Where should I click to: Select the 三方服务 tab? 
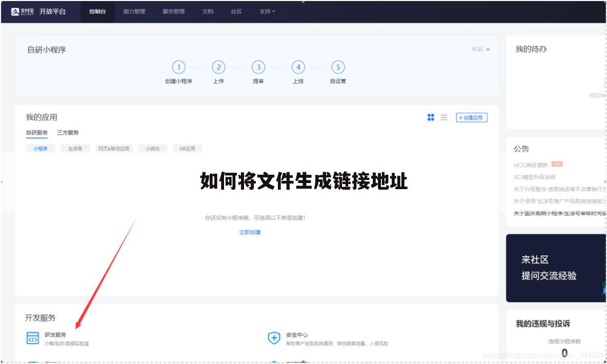tap(68, 132)
